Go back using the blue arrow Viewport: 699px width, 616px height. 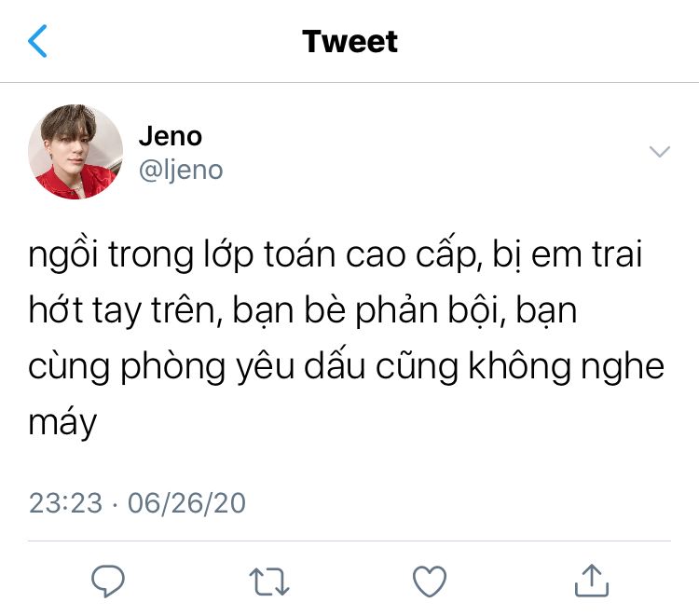coord(37,41)
